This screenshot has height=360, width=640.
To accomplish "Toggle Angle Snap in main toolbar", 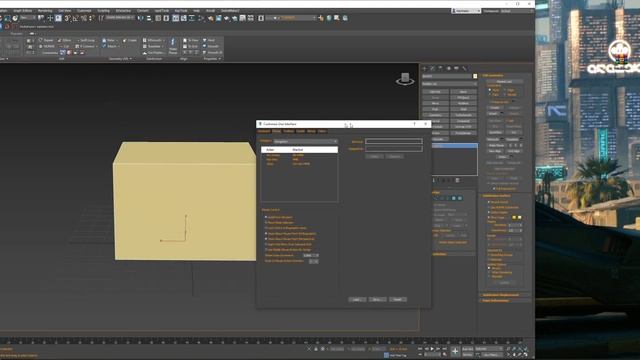I will coord(76,18).
